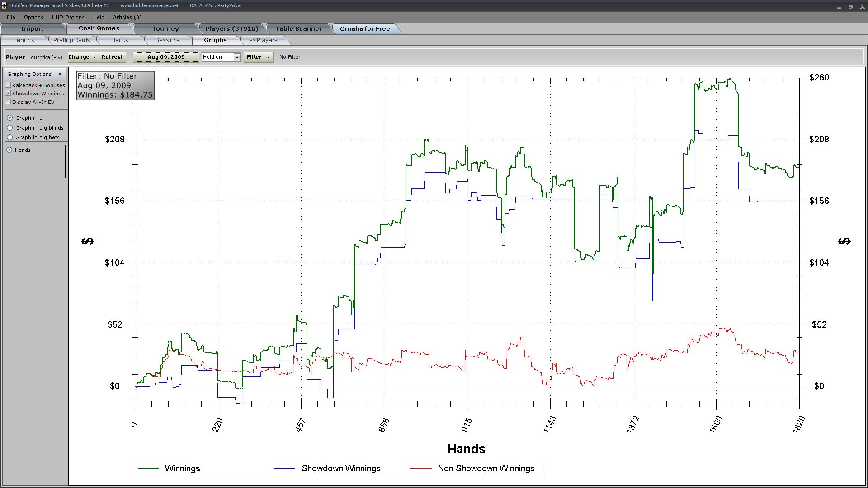Enable Rakeback + Bonuses checkbox
The width and height of the screenshot is (868, 488).
(x=8, y=85)
